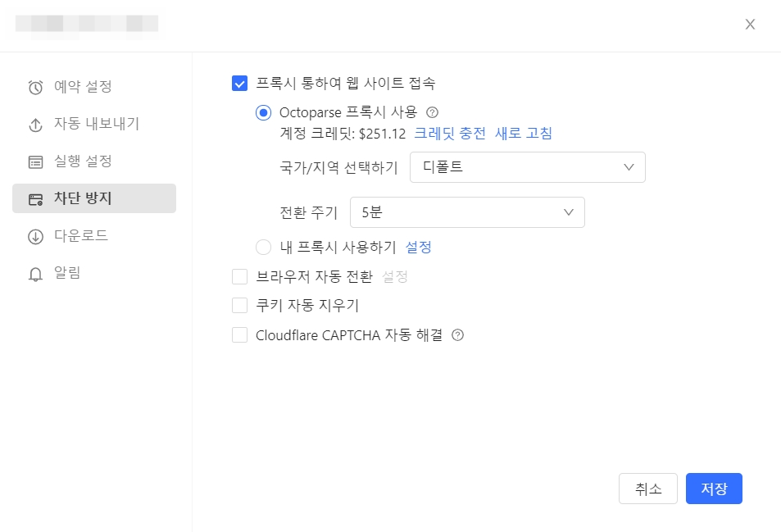
Task: Click help icon beside Cloudflare CAPTCHA 자동 해결
Action: pos(458,335)
